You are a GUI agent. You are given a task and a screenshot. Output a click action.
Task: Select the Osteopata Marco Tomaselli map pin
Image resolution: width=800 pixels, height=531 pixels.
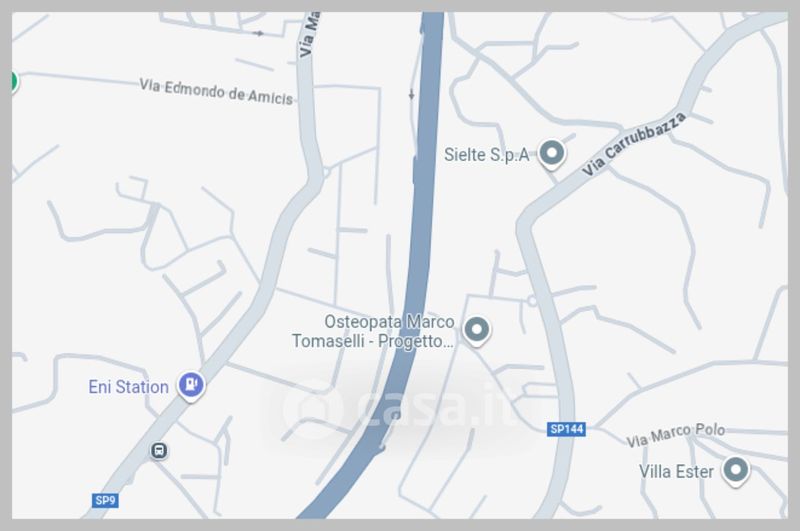(477, 331)
